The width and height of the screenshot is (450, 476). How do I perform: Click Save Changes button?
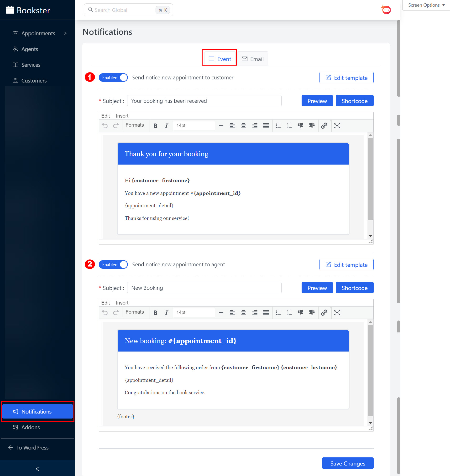tap(348, 463)
